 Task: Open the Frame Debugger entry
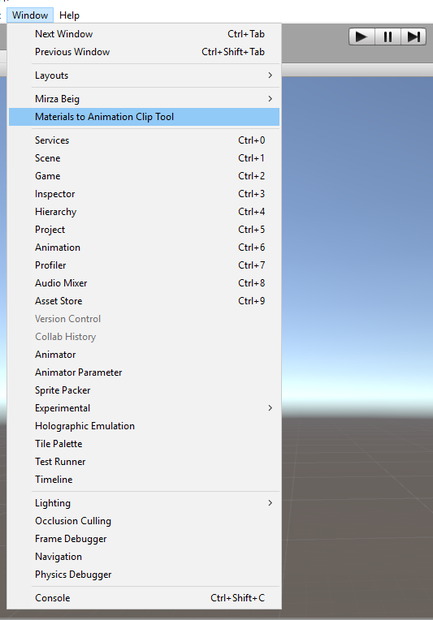click(x=144, y=539)
